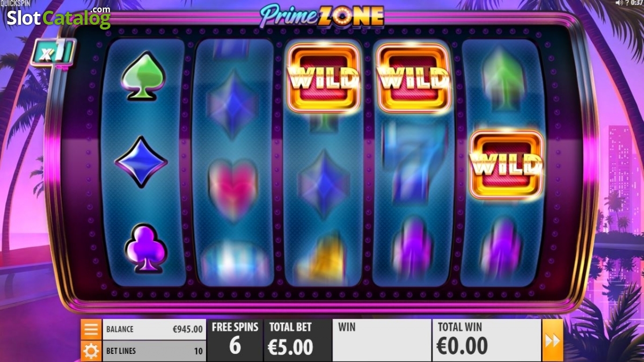Click the blue diamond symbol on the first reel
This screenshot has height=362, width=644.
coord(141,162)
